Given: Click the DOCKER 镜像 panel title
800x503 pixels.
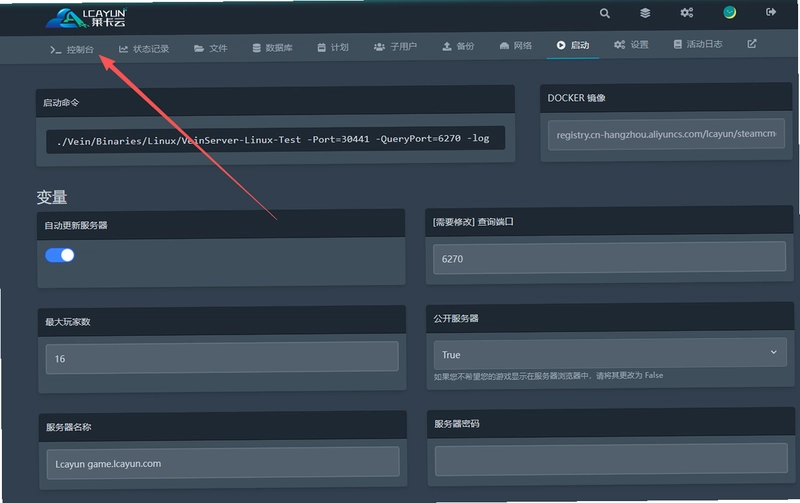Looking at the screenshot, I should coord(577,98).
